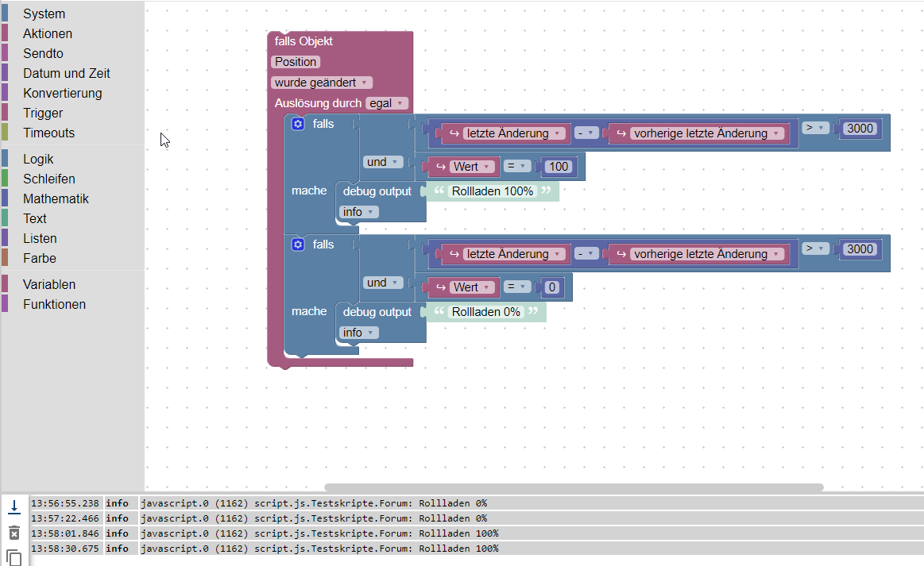Open the Funktionen block category
This screenshot has width=924, height=566.
coord(54,305)
